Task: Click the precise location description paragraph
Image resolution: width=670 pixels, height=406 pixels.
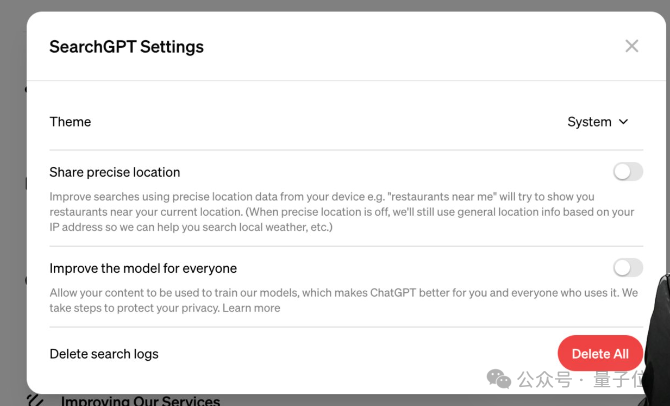Action: tap(342, 212)
